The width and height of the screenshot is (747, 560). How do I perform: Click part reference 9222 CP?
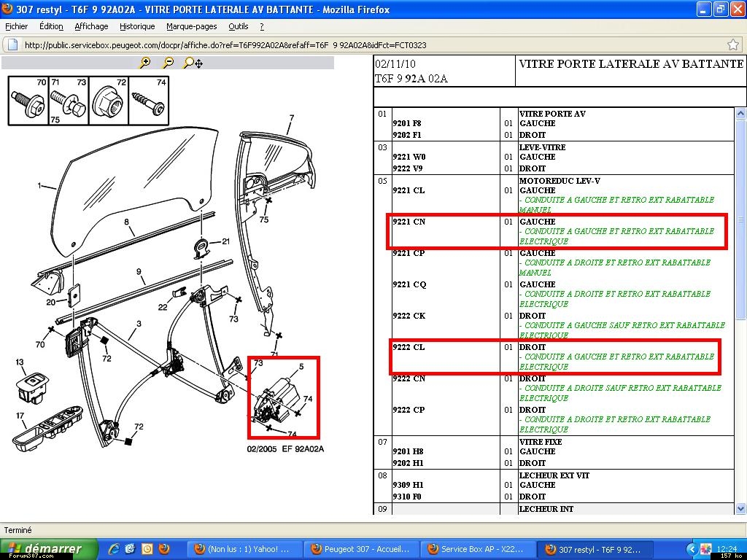[x=409, y=410]
